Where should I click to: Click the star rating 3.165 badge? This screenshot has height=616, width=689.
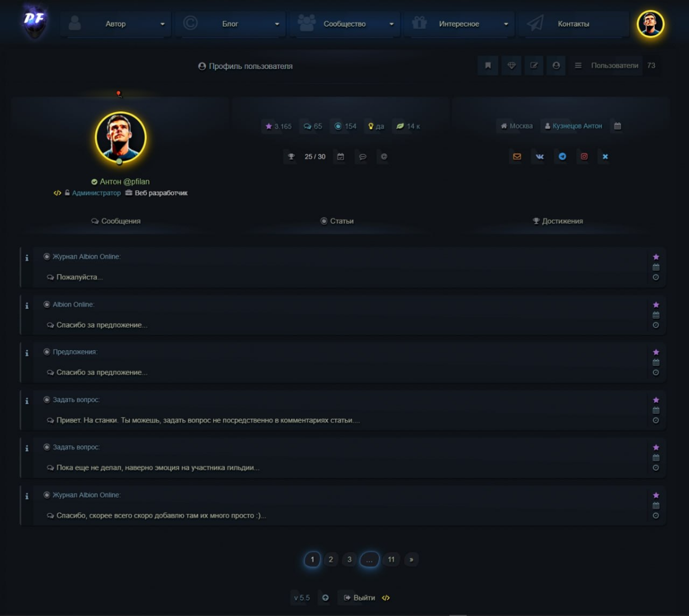point(278,126)
